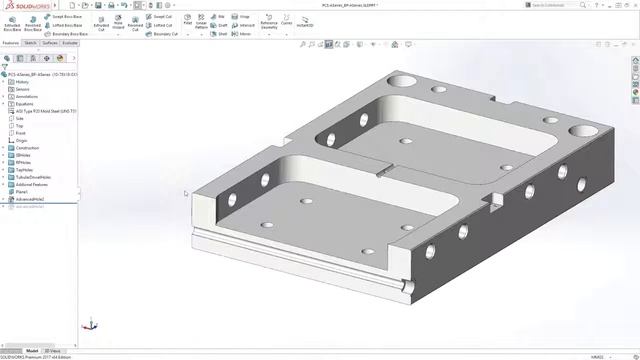
Task: Select the Swept Cut tool
Action: (x=159, y=17)
